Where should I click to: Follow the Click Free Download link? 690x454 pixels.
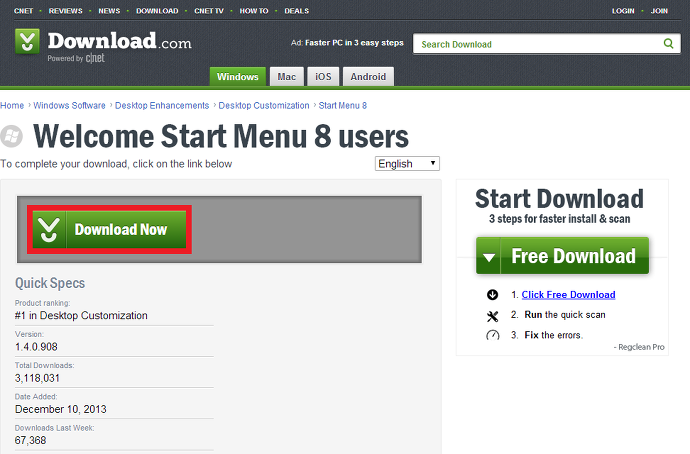point(569,295)
